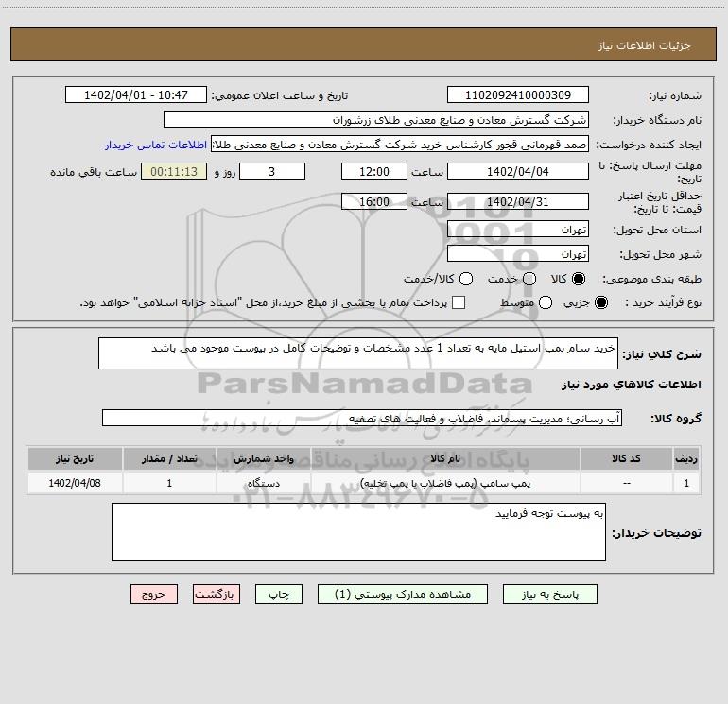Click the واحد شمارش column header
This screenshot has width=728, height=704.
click(x=263, y=458)
